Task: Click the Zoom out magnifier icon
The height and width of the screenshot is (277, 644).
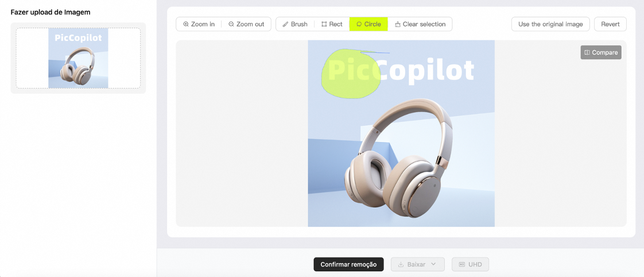Action: point(231,24)
